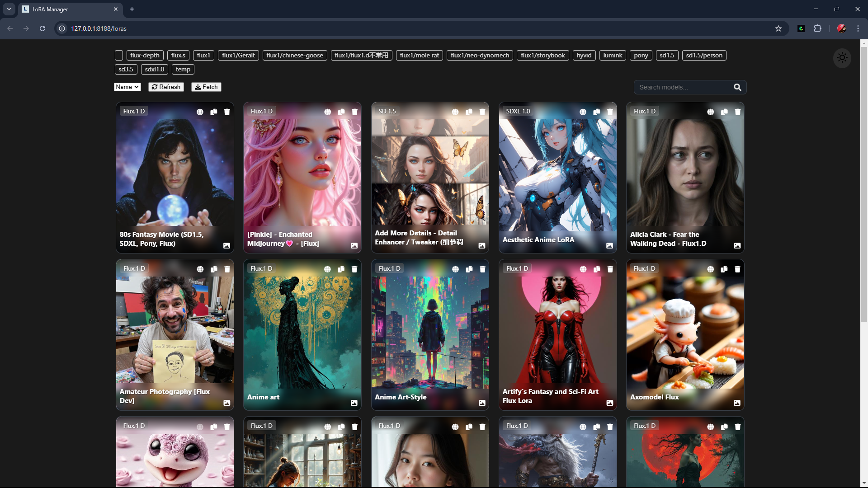Toggle the light/dark theme sun button
868x488 pixels.
(x=842, y=58)
